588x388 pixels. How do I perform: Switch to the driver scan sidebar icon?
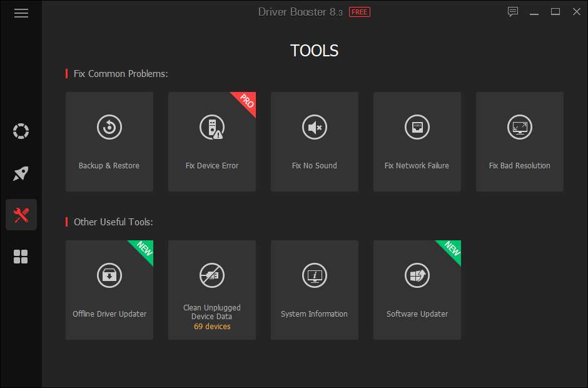[x=21, y=131]
